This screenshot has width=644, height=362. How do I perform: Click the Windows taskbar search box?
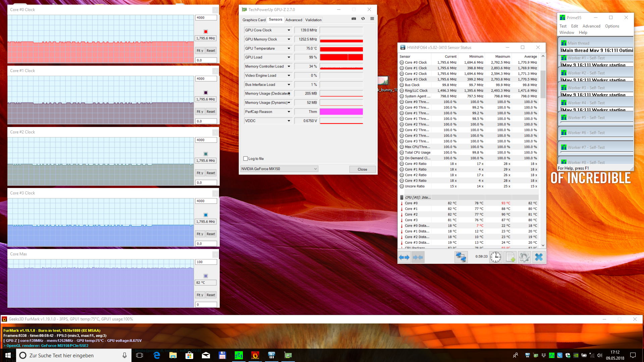click(x=73, y=355)
